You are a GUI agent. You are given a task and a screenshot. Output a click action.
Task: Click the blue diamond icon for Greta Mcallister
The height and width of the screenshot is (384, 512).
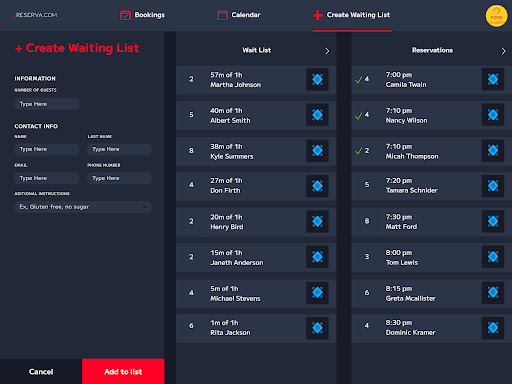coord(493,293)
